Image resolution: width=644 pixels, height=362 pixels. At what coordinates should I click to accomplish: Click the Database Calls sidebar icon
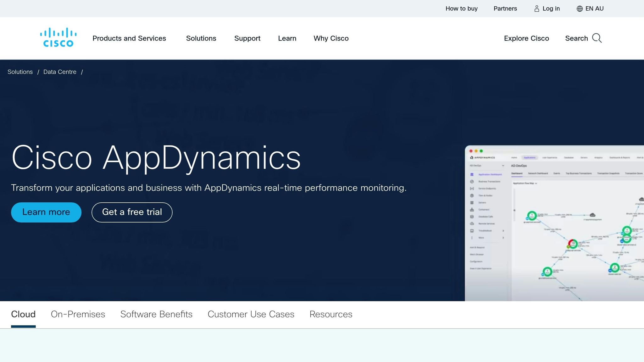pos(472,217)
